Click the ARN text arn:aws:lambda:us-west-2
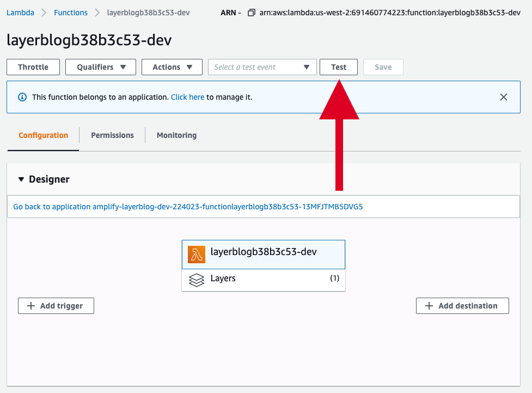This screenshot has height=393, width=532. point(390,13)
